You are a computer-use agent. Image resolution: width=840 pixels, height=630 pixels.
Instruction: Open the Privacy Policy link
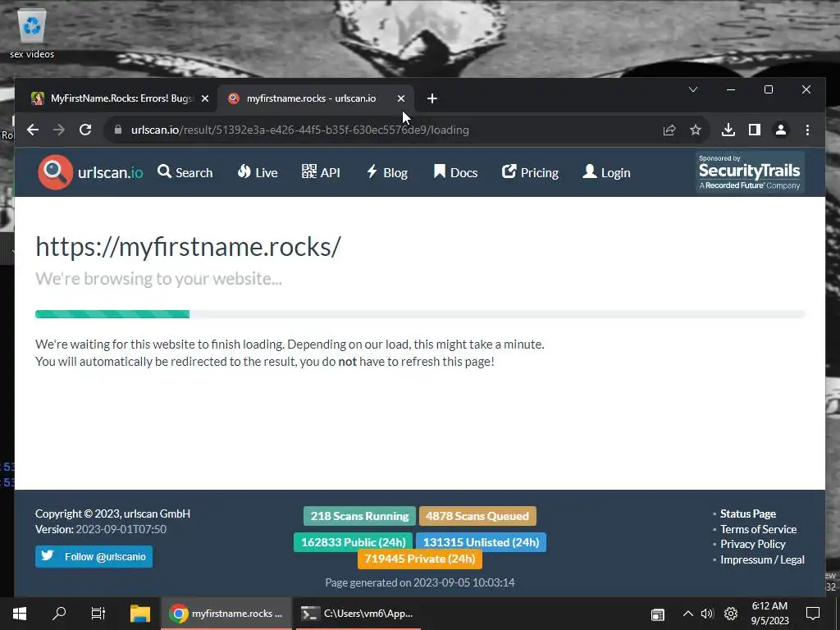[753, 545]
